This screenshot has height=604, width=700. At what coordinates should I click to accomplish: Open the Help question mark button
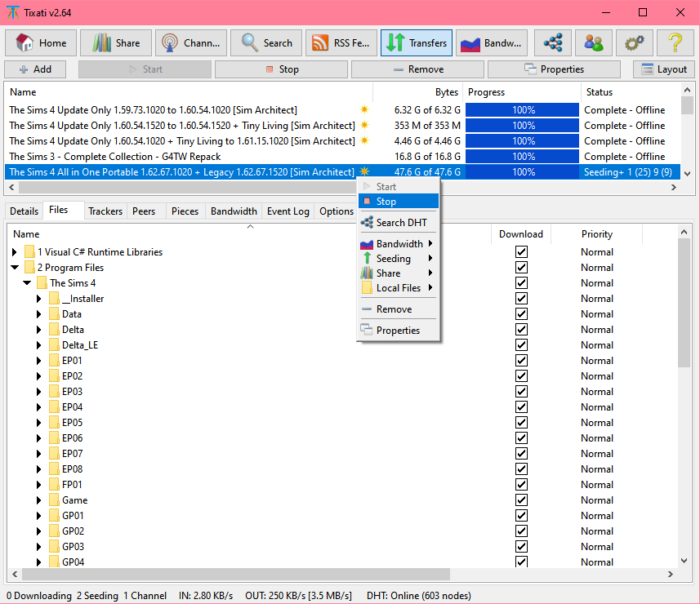[x=675, y=42]
